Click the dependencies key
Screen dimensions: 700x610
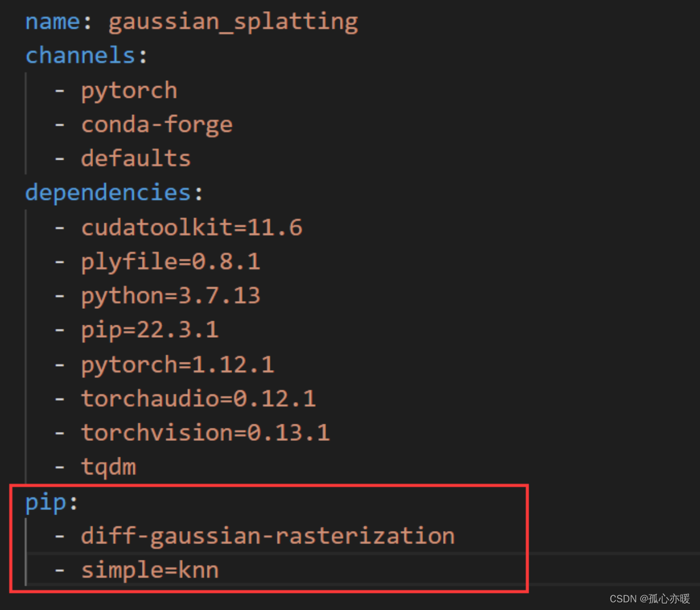tap(108, 193)
